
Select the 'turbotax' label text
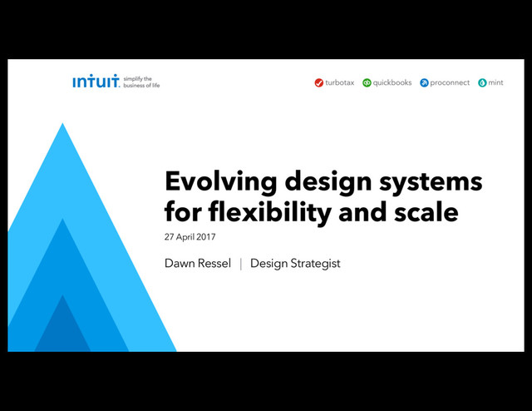340,82
